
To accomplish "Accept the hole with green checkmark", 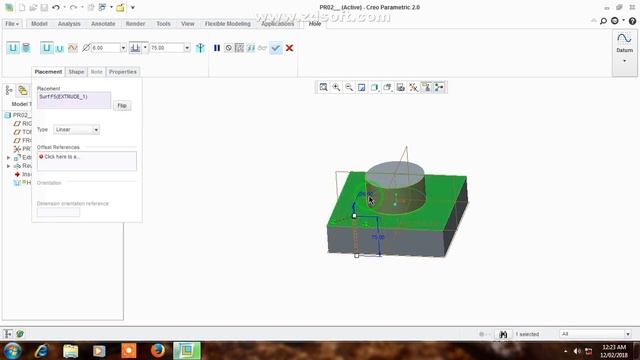I will [x=276, y=48].
